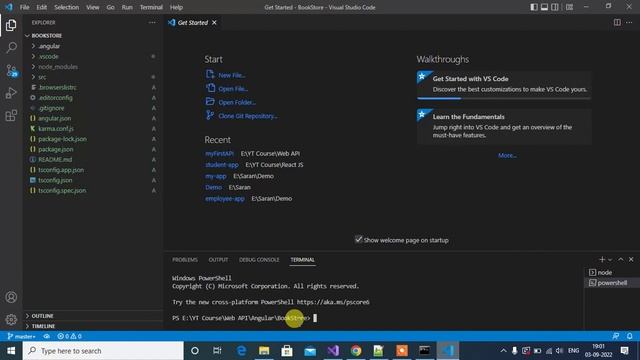640x360 pixels.
Task: Open the terminal launch profile dropdown
Action: [x=610, y=260]
